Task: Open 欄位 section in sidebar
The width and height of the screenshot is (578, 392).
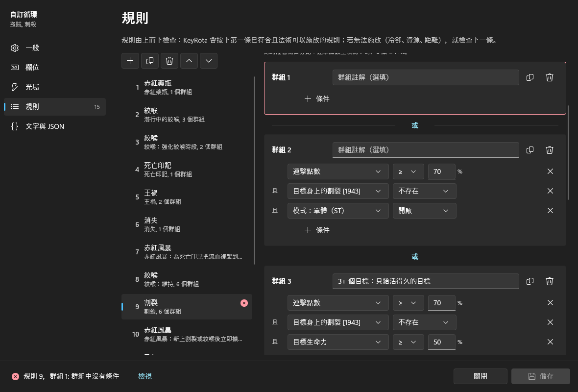Action: 54,68
